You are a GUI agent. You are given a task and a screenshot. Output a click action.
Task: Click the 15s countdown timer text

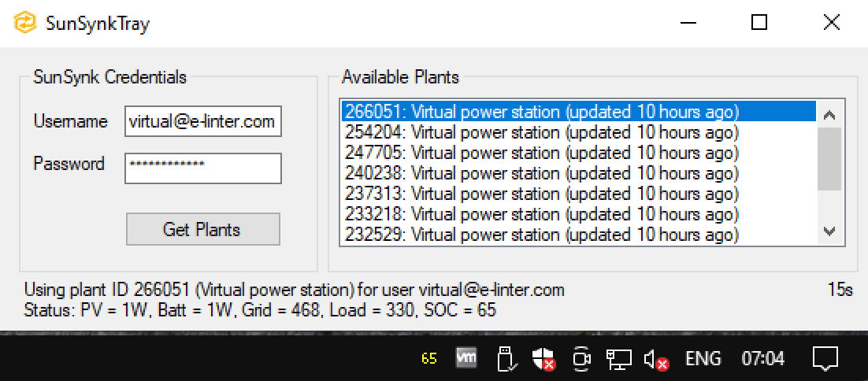[840, 290]
